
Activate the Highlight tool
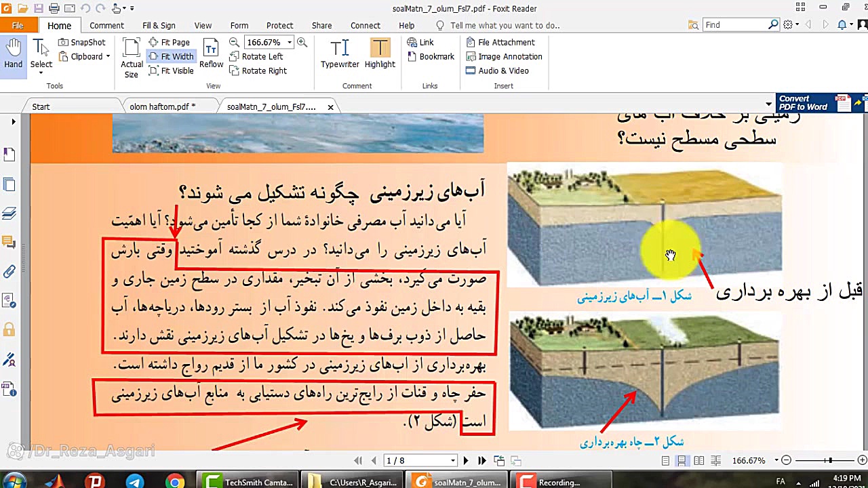[x=380, y=54]
